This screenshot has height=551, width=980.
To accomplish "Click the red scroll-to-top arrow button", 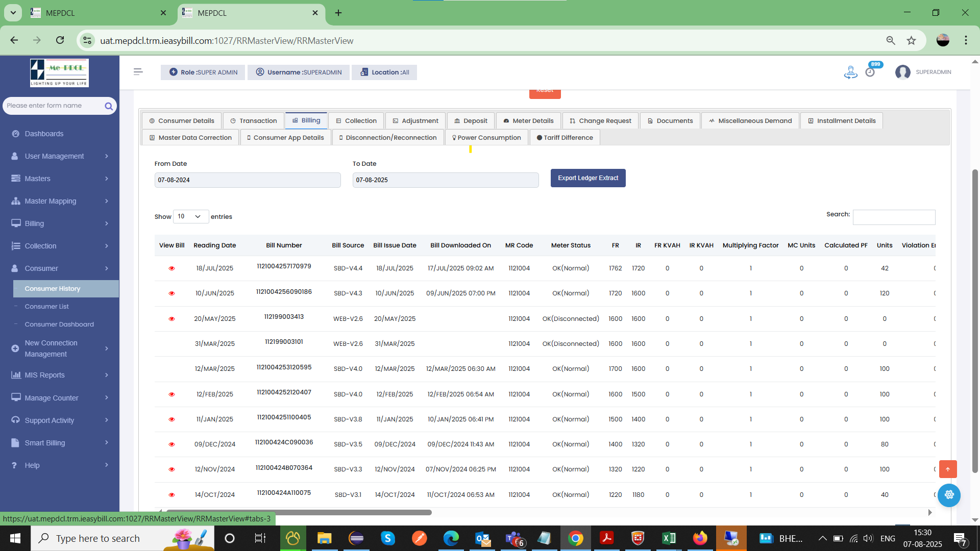I will pos(948,469).
